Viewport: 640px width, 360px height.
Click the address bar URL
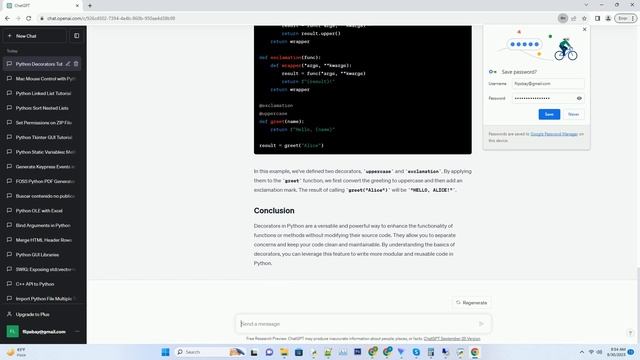[111, 18]
